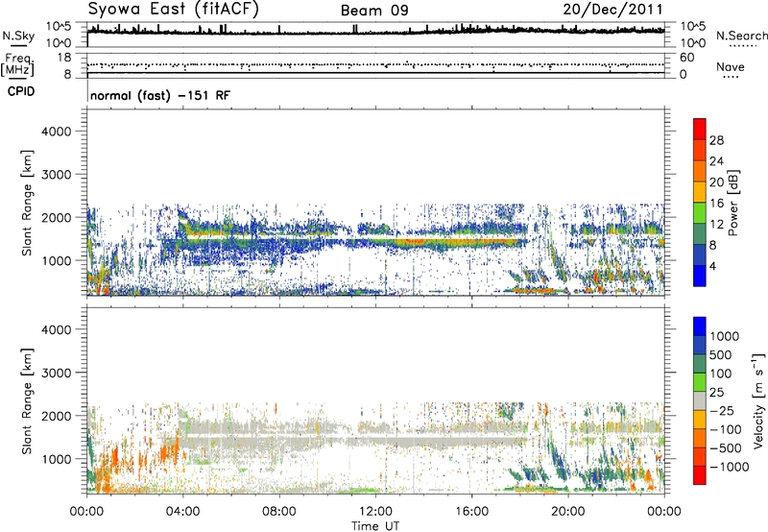Screen dimensions: 768x532
Task: Click the "Beam 09" header text
Action: pyautogui.click(x=374, y=11)
